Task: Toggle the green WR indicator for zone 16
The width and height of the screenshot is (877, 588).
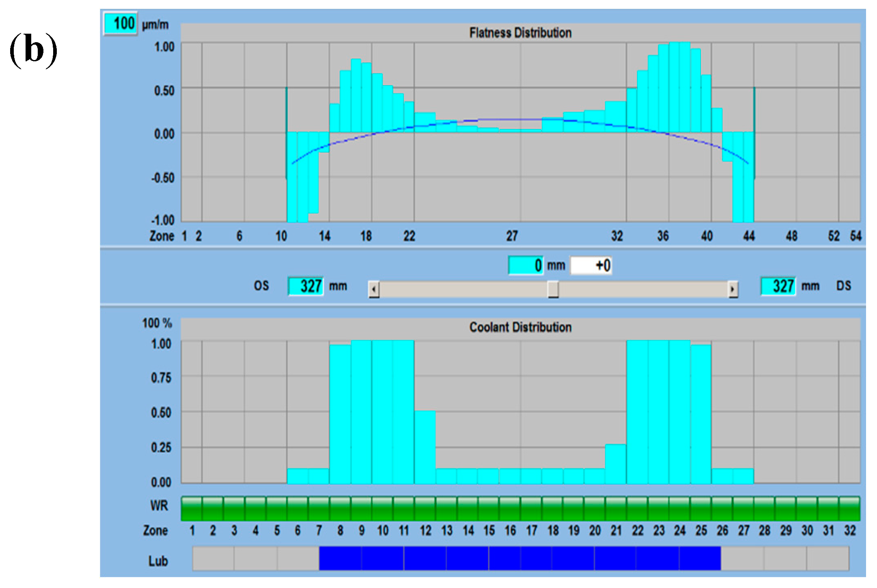Action: (510, 508)
